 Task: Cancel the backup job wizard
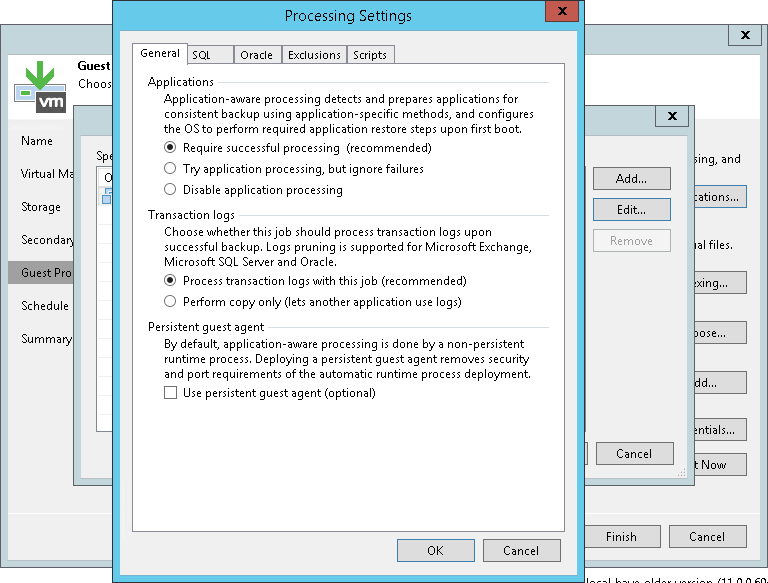click(x=707, y=536)
